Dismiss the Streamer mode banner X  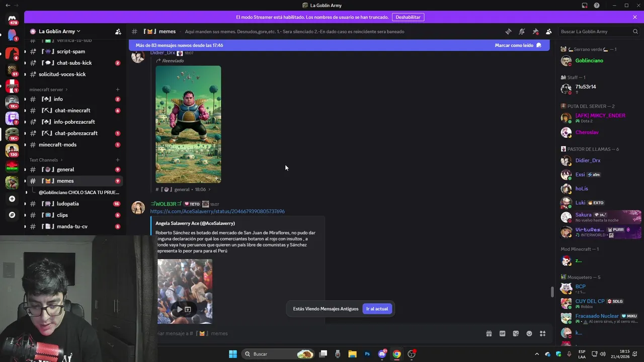coord(635,17)
